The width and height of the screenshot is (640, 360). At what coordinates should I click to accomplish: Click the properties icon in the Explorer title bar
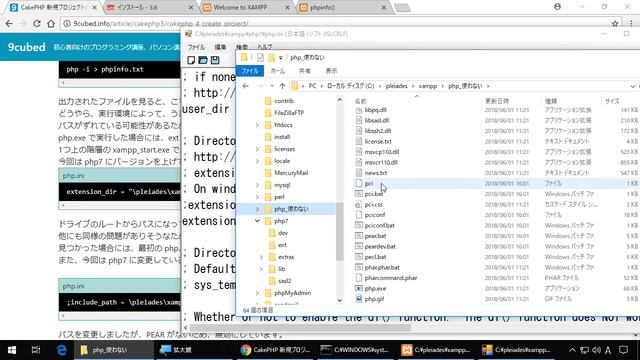click(x=260, y=58)
